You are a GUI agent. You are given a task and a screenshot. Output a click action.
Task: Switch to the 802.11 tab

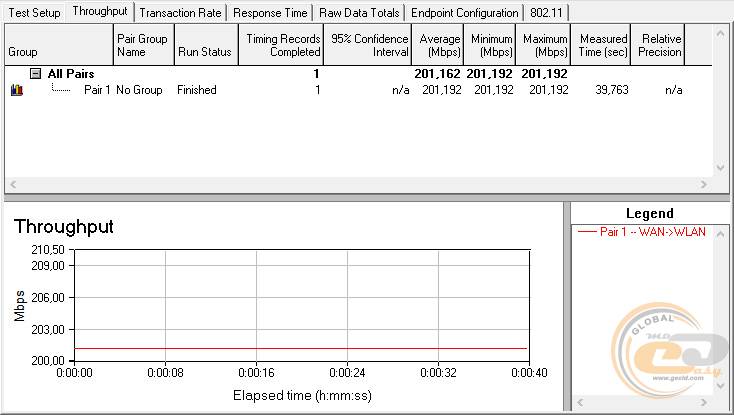pos(546,13)
